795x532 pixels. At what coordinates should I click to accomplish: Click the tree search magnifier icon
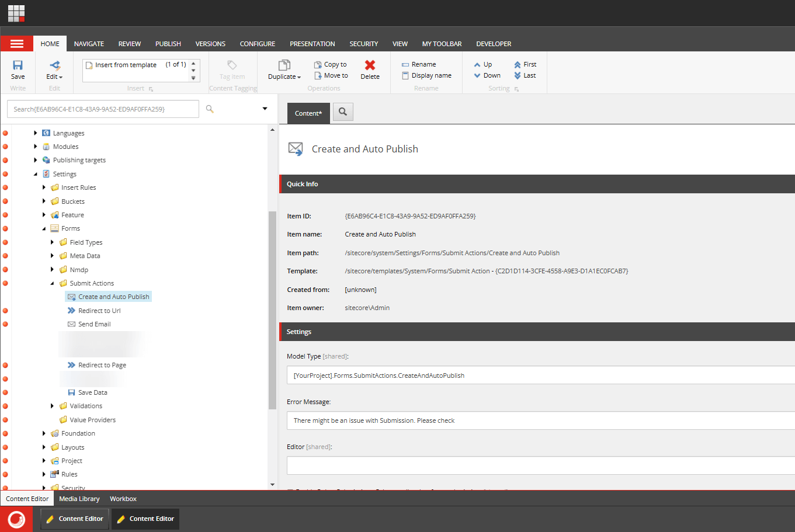[210, 109]
